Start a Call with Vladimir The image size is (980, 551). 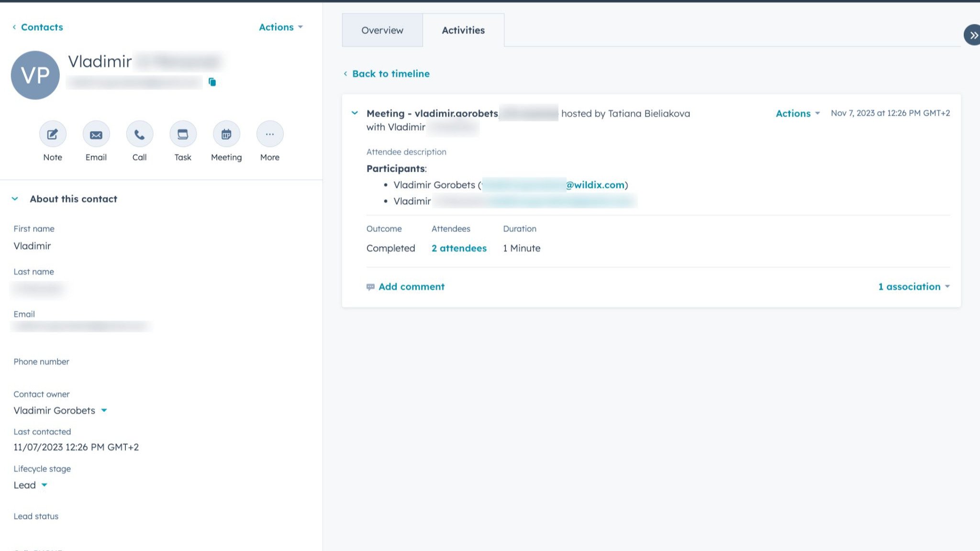tap(139, 134)
